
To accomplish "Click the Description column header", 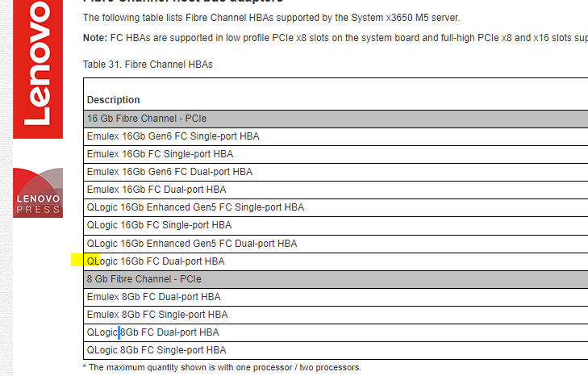I will point(114,100).
